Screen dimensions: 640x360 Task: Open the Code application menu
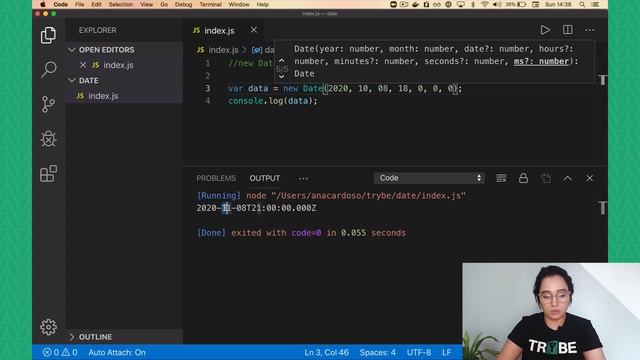60,4
